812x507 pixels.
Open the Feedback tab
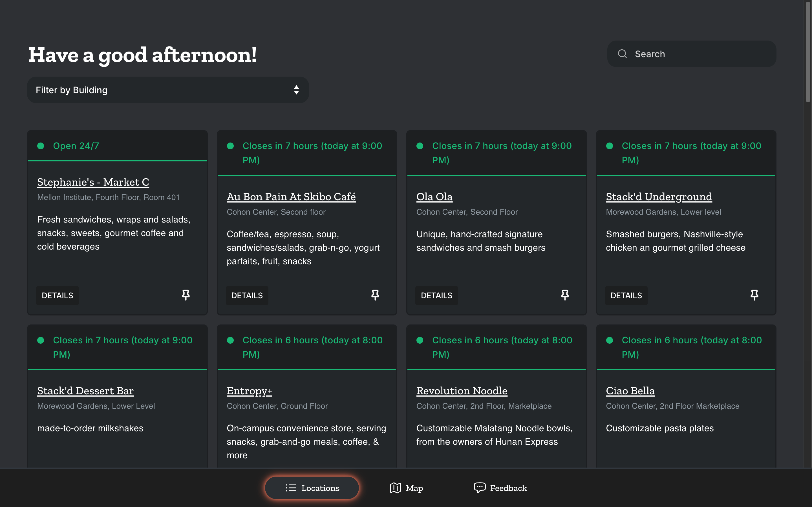(x=508, y=488)
